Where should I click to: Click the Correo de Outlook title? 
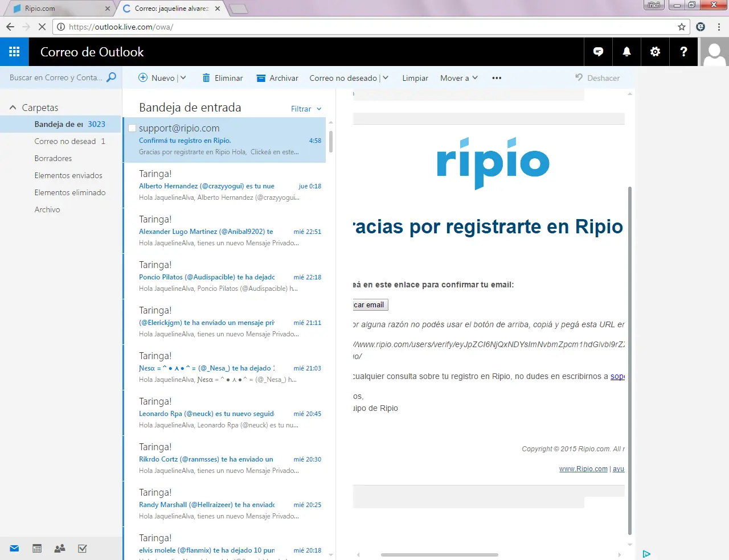point(92,52)
